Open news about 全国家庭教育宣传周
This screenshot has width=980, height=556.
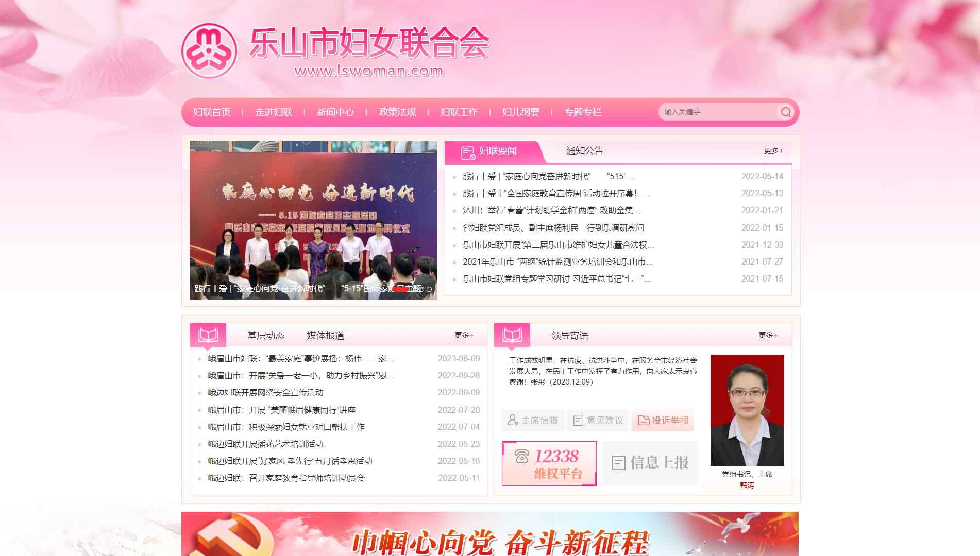(x=556, y=194)
